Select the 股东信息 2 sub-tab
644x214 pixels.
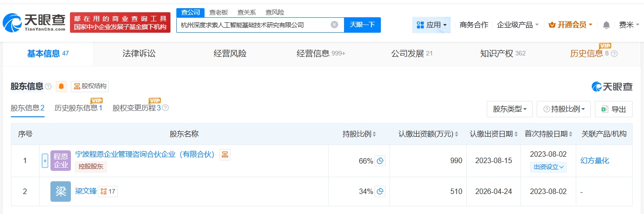(28, 108)
